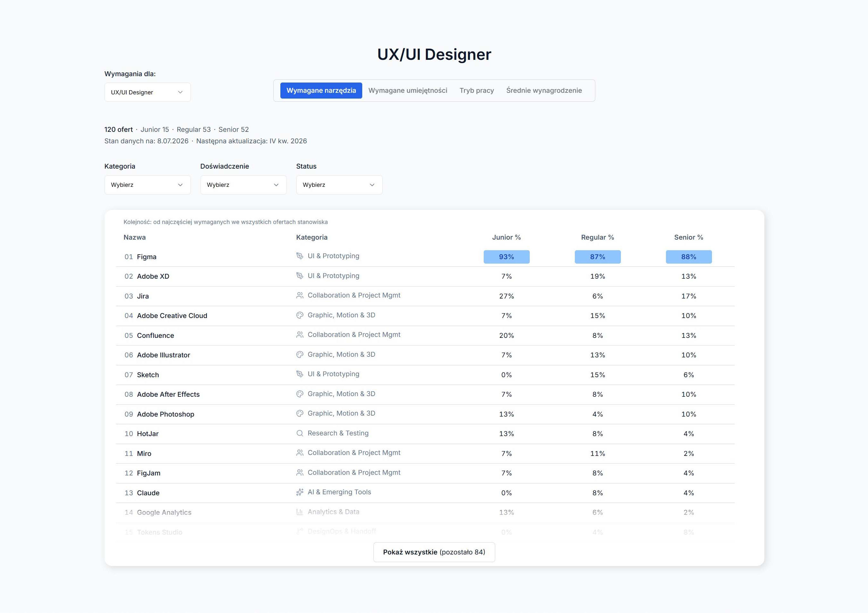Screen dimensions: 868x613
Task: Click the Junior % column header
Action: tap(506, 237)
